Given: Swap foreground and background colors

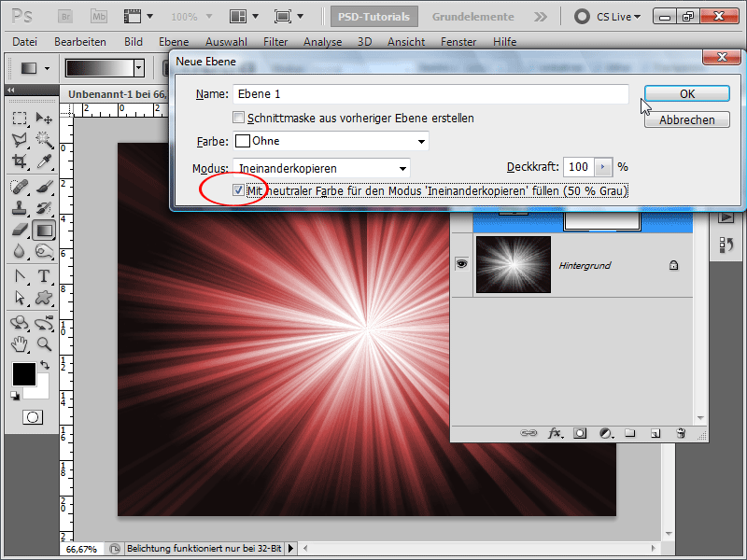Looking at the screenshot, I should pyautogui.click(x=45, y=365).
